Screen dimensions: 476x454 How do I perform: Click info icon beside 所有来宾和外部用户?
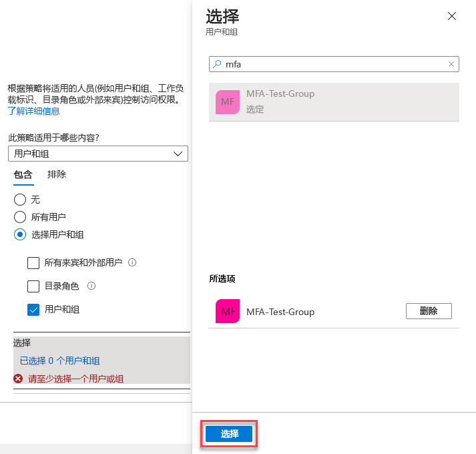point(132,263)
